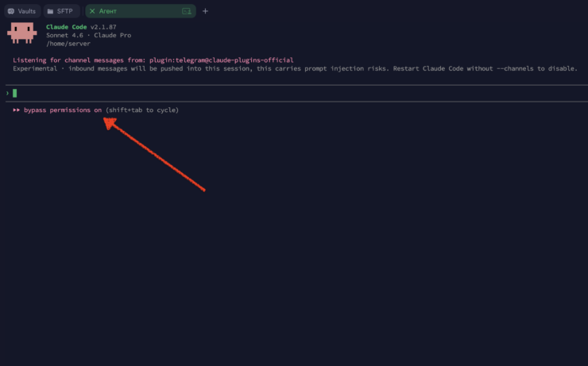Image resolution: width=588 pixels, height=366 pixels.
Task: Click the Claude Code title text
Action: (x=66, y=27)
